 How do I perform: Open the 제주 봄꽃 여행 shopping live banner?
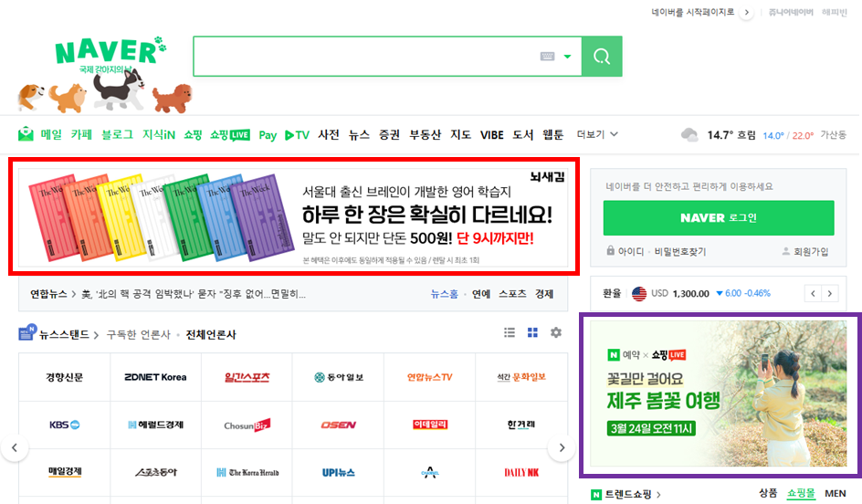pos(719,394)
